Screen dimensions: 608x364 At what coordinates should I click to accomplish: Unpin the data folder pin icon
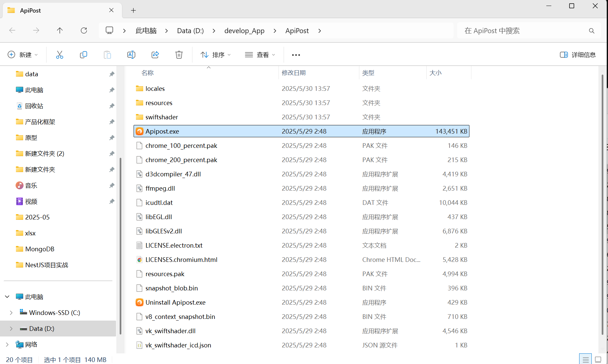[112, 74]
